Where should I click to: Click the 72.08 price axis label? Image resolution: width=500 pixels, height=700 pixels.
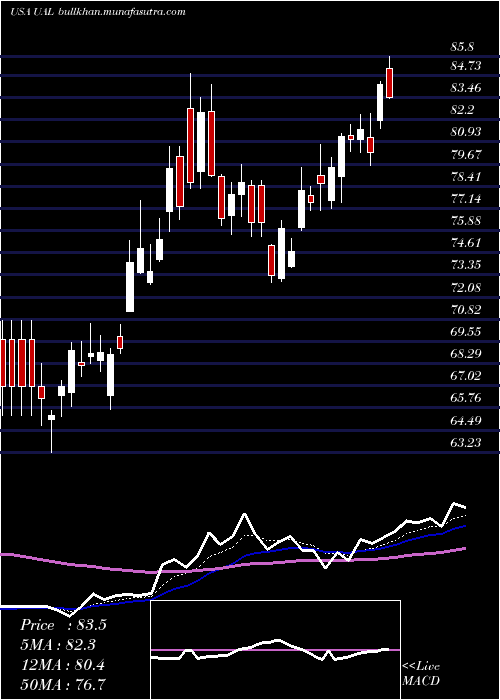466,288
